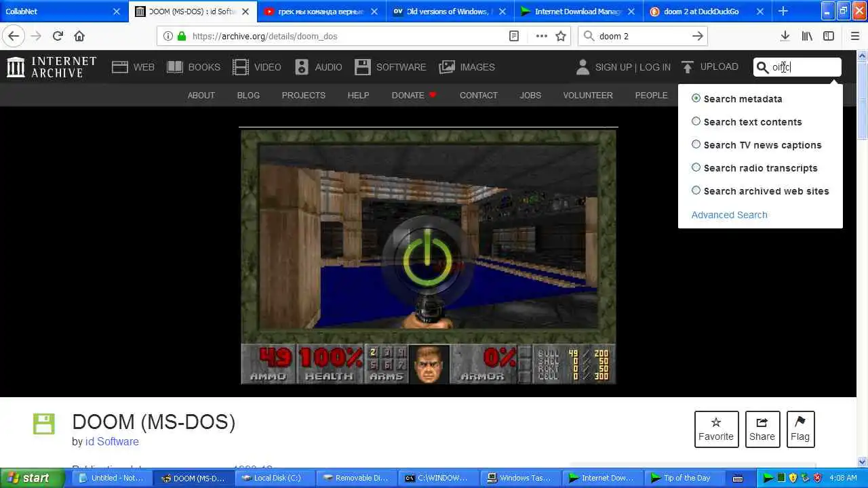Close the CollabNet tab

tap(116, 12)
